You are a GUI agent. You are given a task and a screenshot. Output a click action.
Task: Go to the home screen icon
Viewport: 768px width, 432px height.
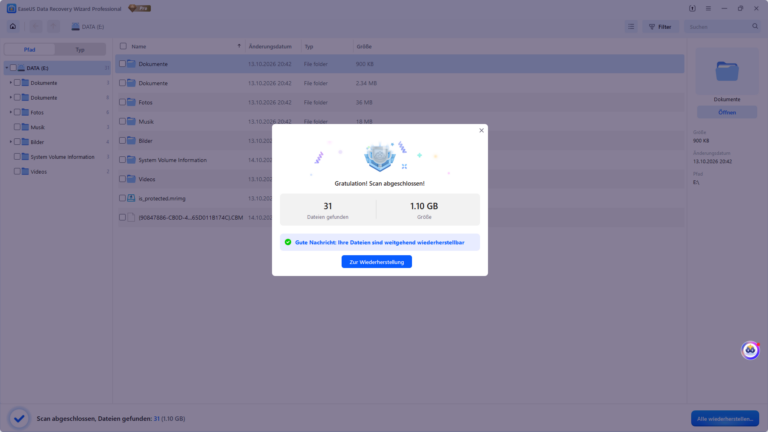click(x=13, y=26)
